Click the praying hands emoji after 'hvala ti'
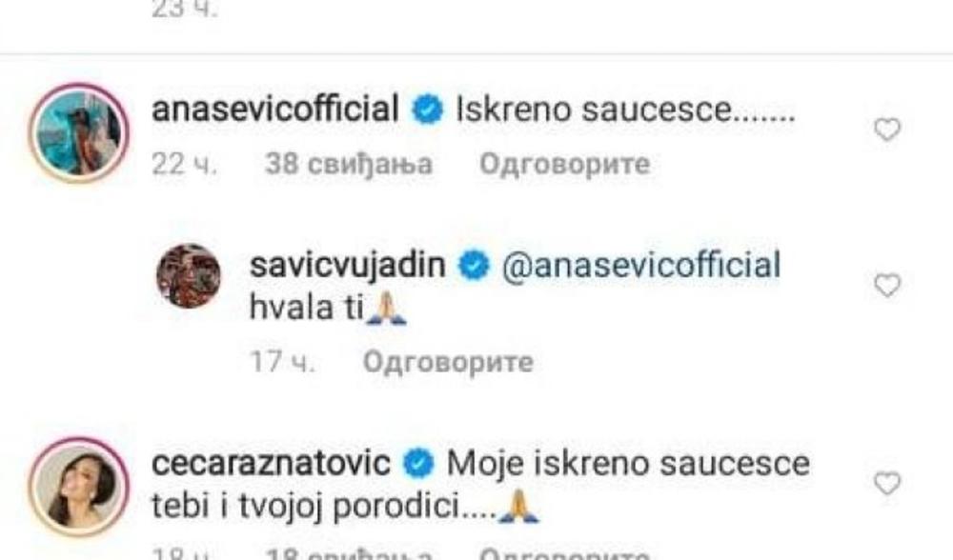The image size is (953, 560). point(386,308)
